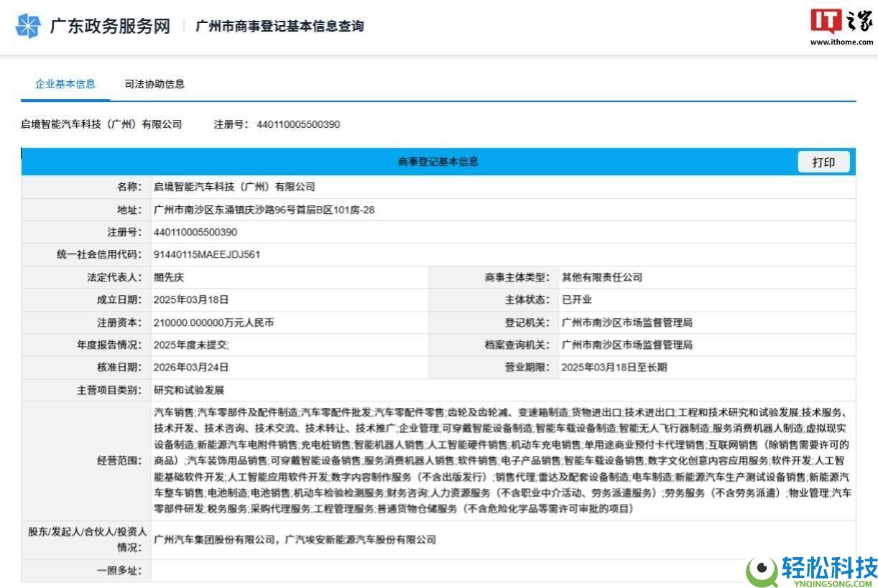The image size is (878, 588).
Task: Click the 地址 field label
Action: [129, 210]
